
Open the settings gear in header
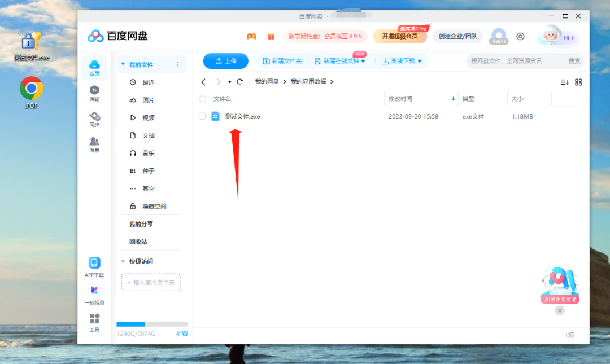(520, 37)
